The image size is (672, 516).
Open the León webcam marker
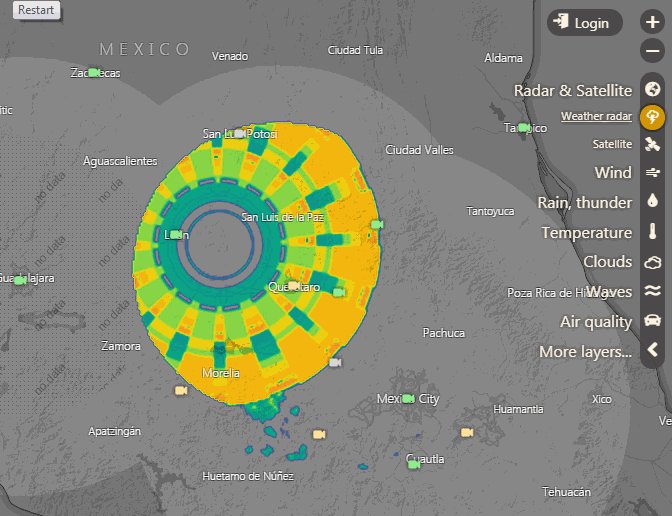pyautogui.click(x=176, y=234)
